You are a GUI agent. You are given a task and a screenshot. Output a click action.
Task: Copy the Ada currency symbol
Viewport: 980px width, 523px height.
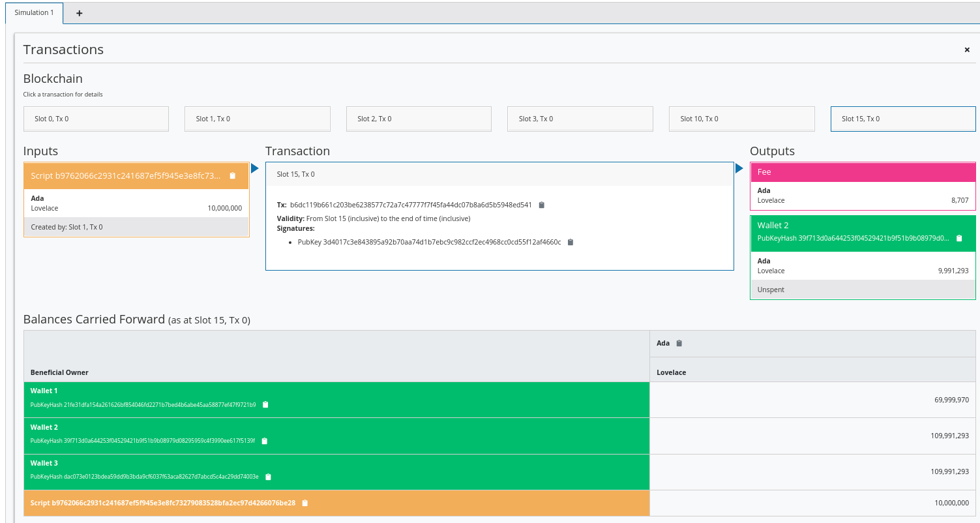[679, 344]
